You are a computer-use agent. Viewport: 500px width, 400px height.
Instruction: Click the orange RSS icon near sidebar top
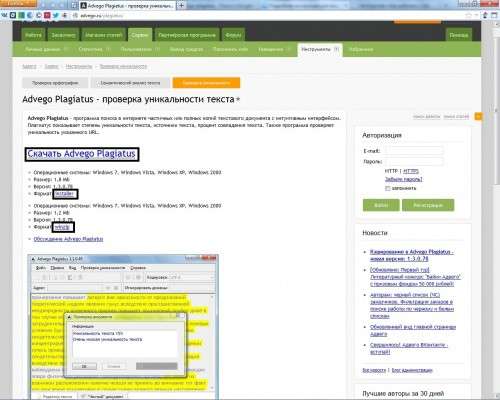(x=478, y=116)
